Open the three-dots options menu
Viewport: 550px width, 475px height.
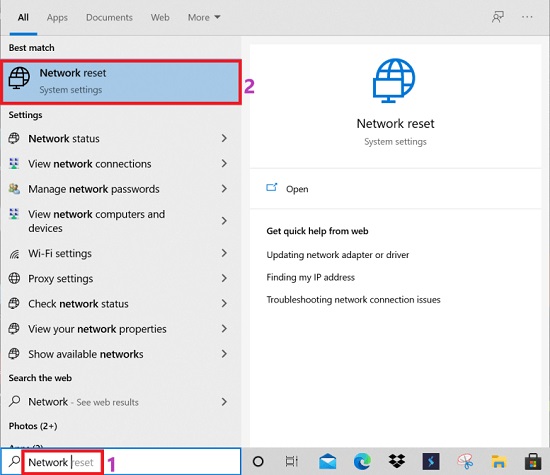(x=527, y=17)
